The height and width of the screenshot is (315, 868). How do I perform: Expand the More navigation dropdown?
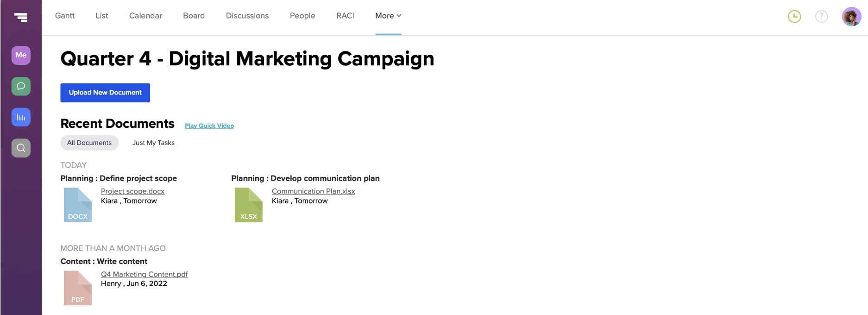pyautogui.click(x=388, y=15)
